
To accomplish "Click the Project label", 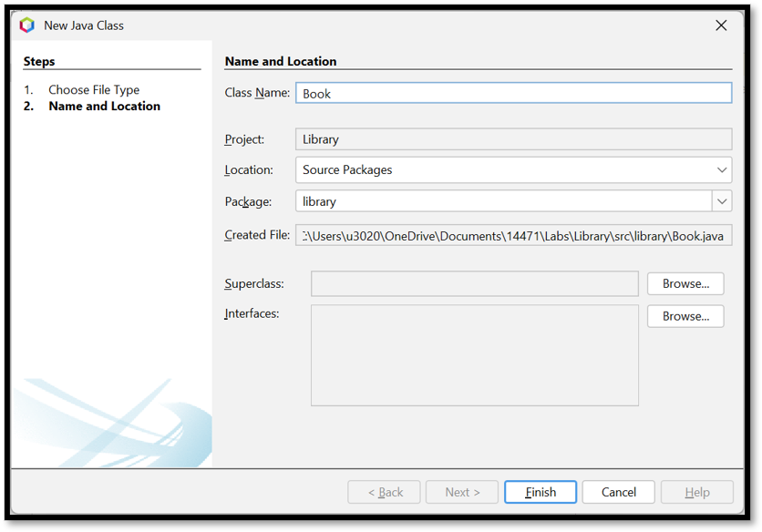I will (244, 139).
